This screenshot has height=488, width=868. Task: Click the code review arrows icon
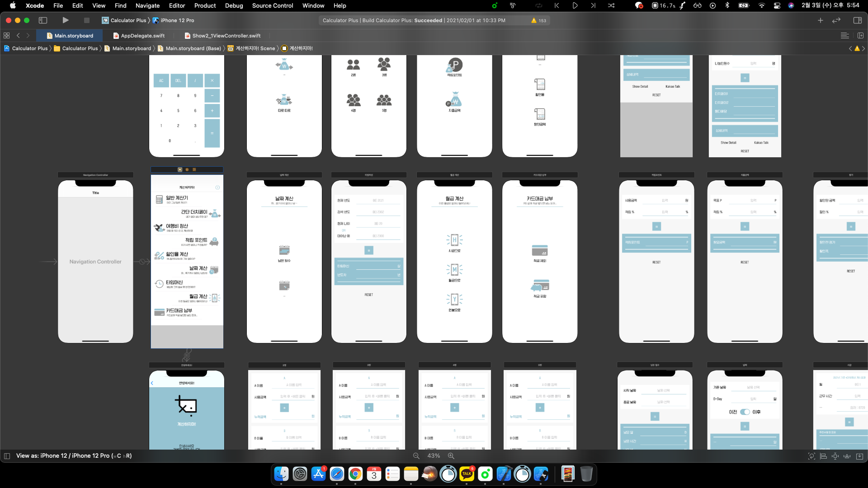pyautogui.click(x=836, y=20)
